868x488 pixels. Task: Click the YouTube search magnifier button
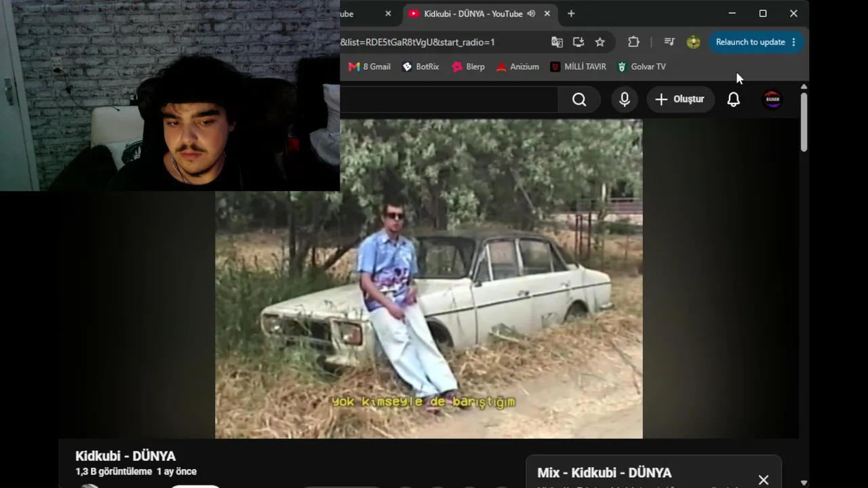tap(579, 100)
